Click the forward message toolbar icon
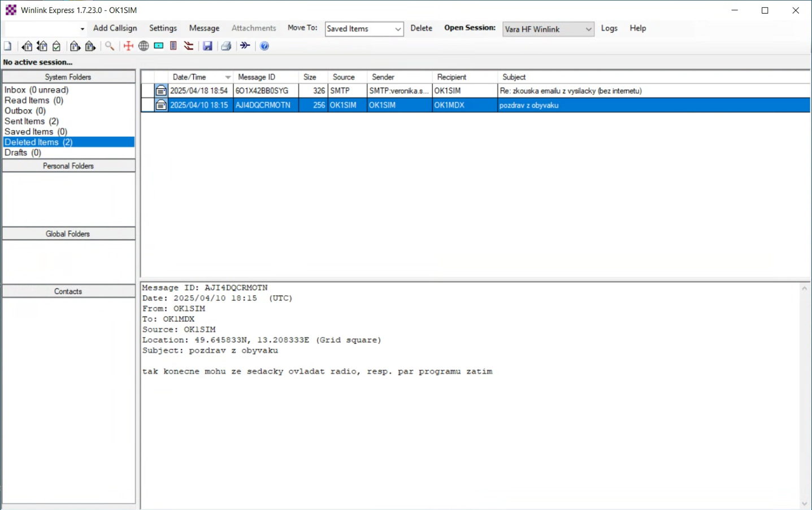Screen dimensions: 812x510 [75, 46]
